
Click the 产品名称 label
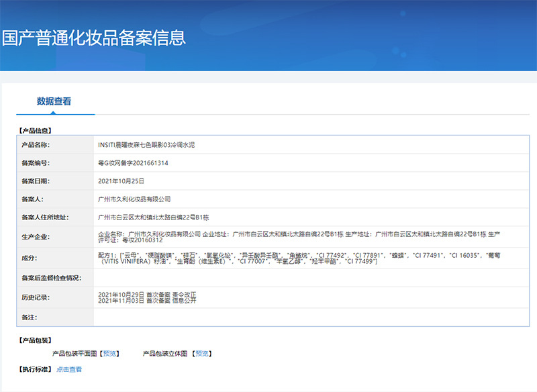point(36,145)
